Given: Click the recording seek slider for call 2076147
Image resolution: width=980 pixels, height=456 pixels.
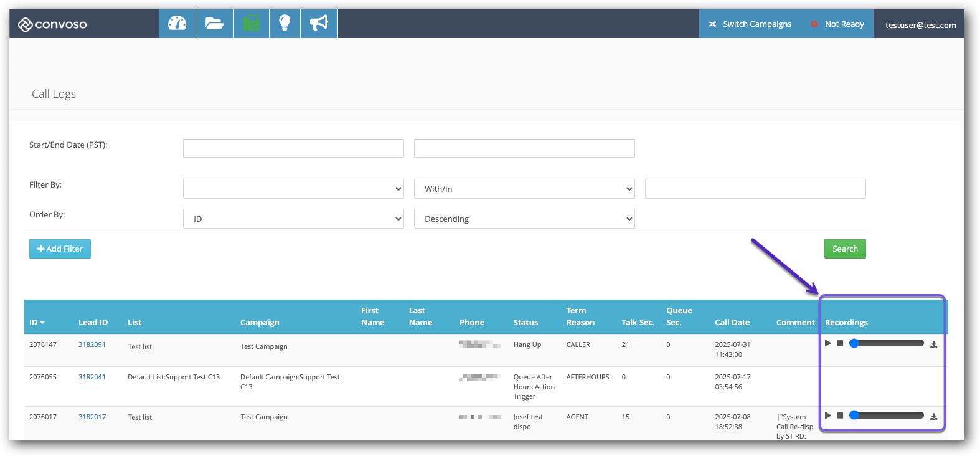Looking at the screenshot, I should pos(887,343).
